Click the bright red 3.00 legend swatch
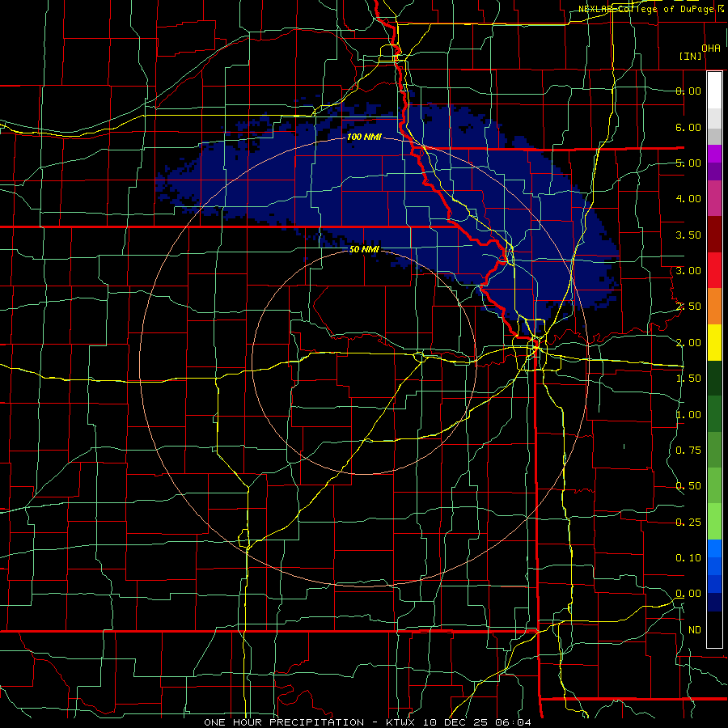Image resolution: width=728 pixels, height=728 pixels. coord(714,270)
